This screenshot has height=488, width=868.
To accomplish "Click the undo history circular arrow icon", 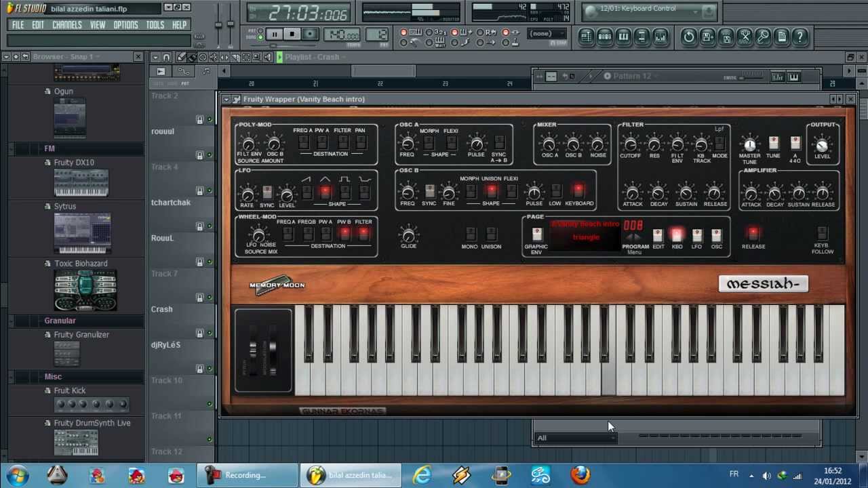I will pyautogui.click(x=689, y=37).
